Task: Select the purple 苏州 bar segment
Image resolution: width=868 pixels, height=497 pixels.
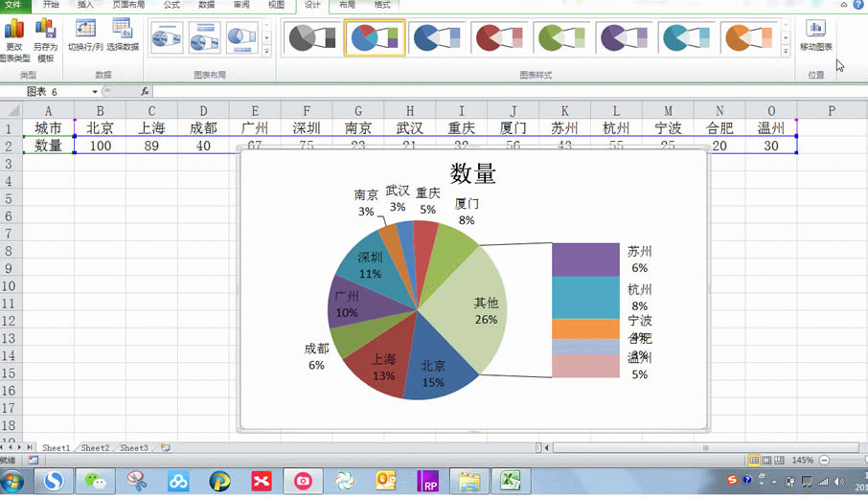Action: click(585, 260)
